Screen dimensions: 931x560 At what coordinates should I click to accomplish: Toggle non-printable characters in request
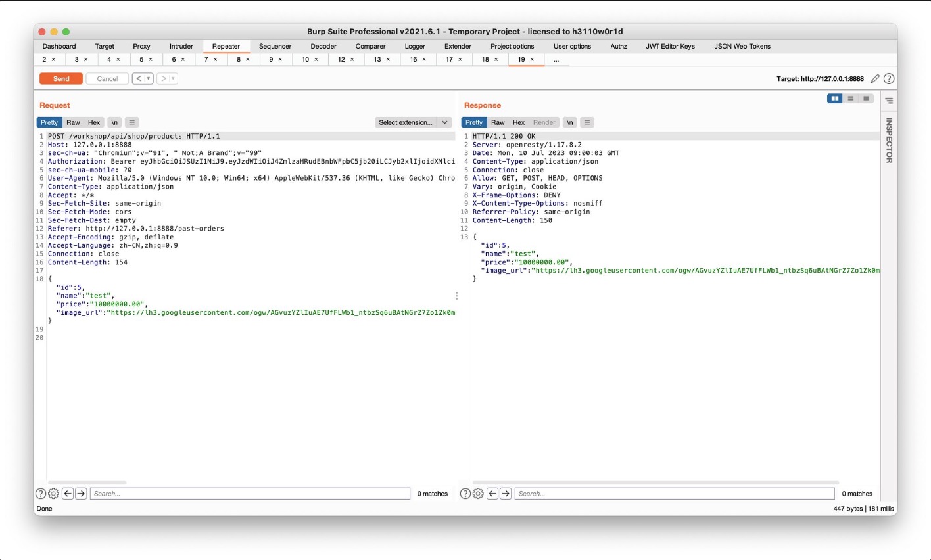pyautogui.click(x=114, y=122)
